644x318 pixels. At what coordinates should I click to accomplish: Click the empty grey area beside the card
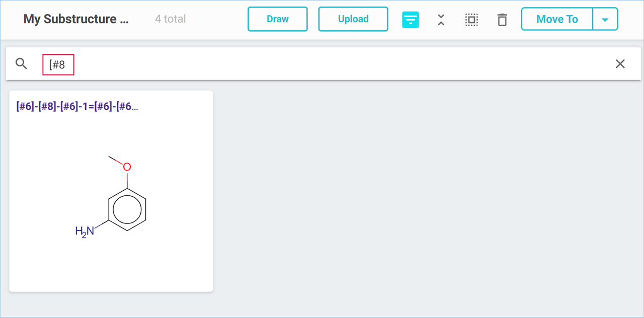click(403, 201)
